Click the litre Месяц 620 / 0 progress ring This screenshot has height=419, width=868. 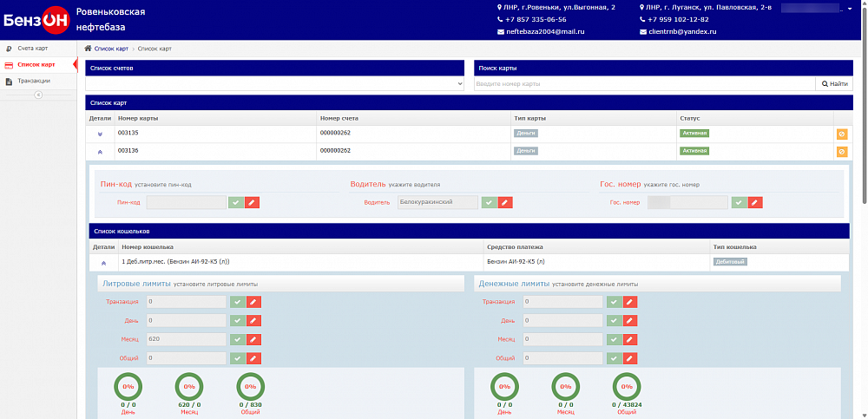tap(189, 386)
